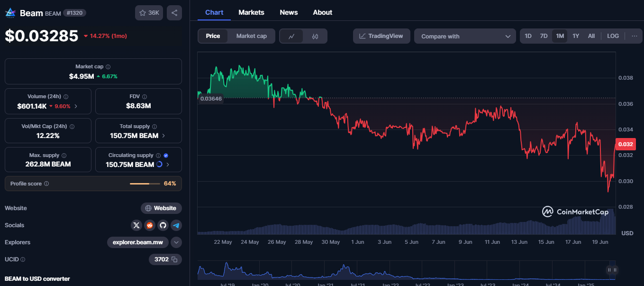Viewport: 644px width, 286px height.
Task: Switch to line chart view icon
Action: (292, 36)
